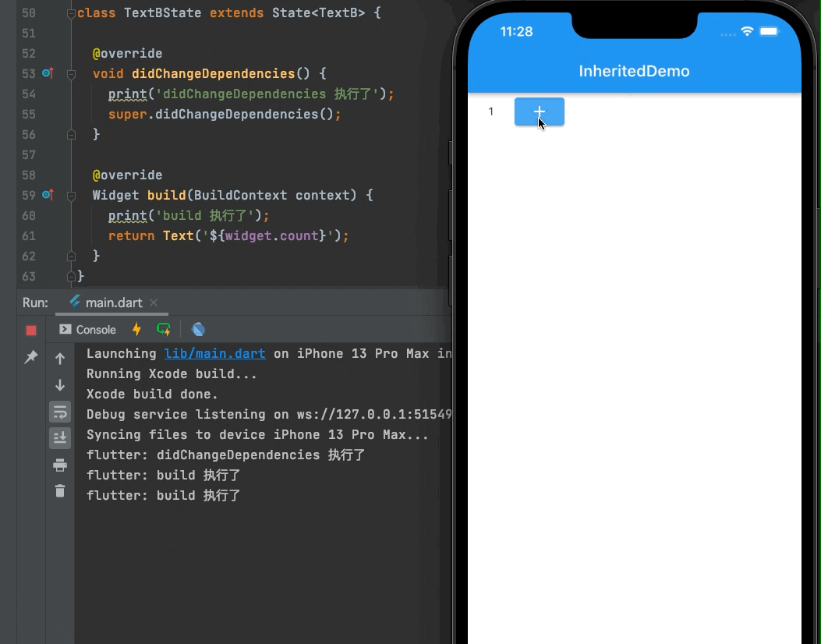
Task: Open the lib/main.dart hyperlink in console
Action: tap(214, 353)
